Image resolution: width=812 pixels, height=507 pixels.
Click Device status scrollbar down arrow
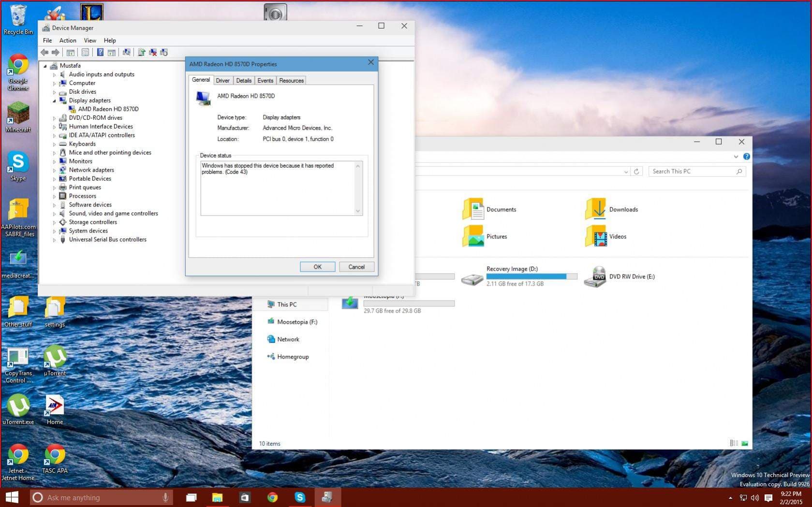[358, 211]
